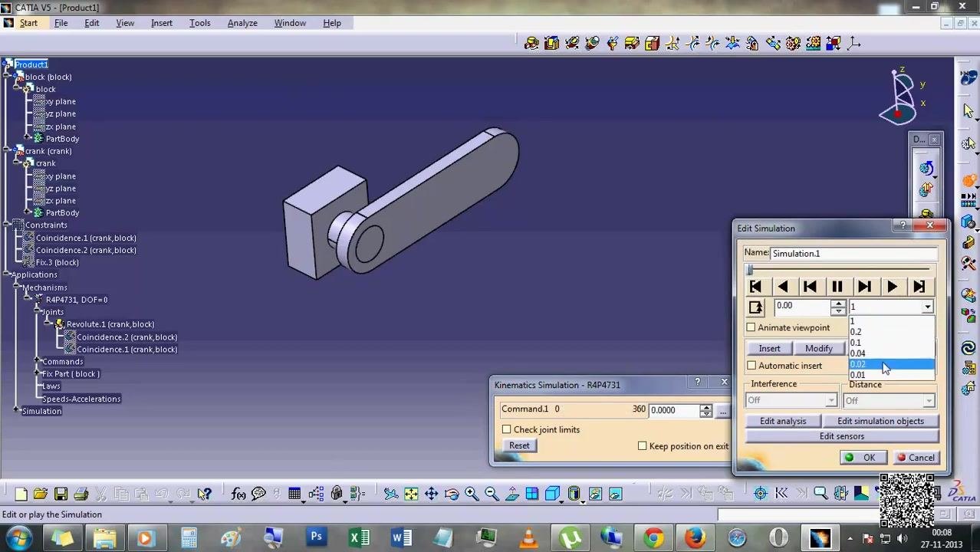Click the first icon in the top kinematics toolbar
The width and height of the screenshot is (980, 552).
point(531,44)
